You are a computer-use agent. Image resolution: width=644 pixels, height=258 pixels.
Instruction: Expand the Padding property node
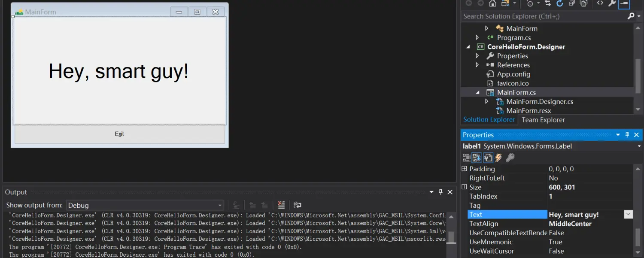(464, 169)
